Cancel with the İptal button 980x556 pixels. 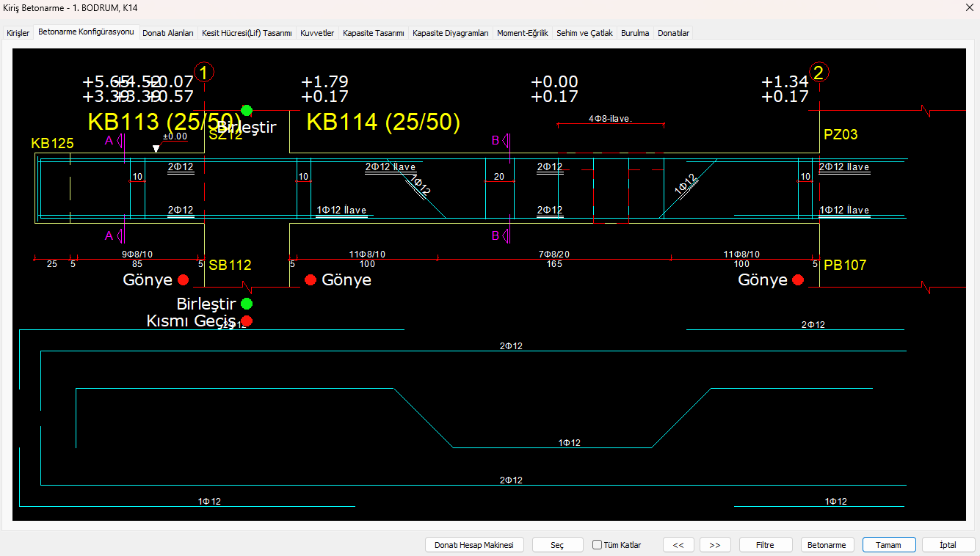coord(948,545)
